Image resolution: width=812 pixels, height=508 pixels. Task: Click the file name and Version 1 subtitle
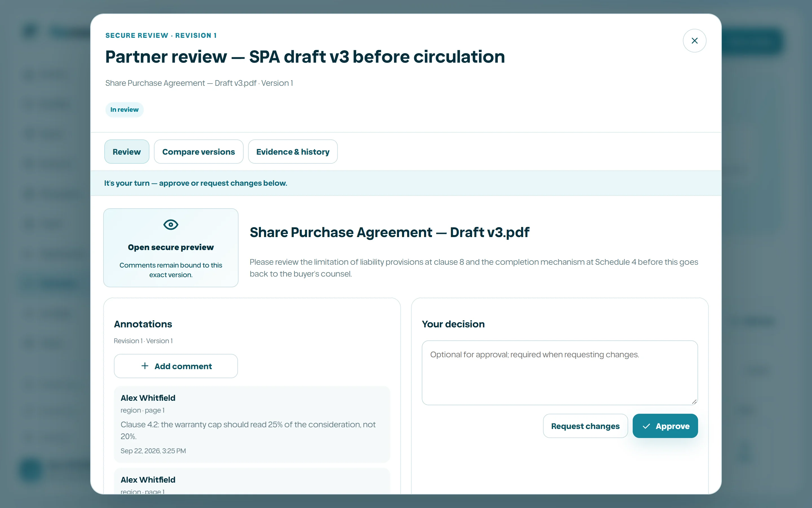(199, 83)
